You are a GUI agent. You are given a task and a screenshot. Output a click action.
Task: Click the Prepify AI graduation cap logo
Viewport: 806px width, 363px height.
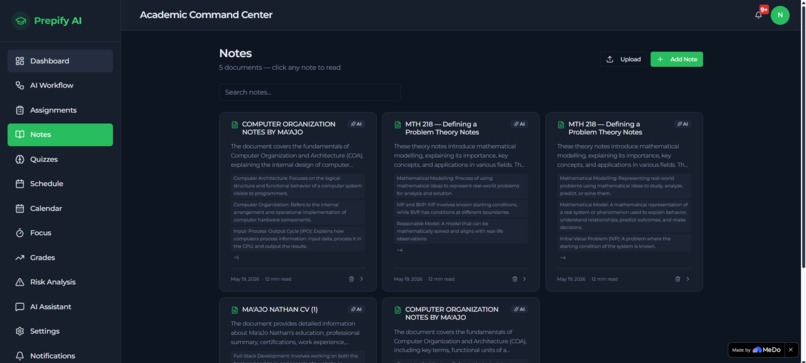pos(21,21)
